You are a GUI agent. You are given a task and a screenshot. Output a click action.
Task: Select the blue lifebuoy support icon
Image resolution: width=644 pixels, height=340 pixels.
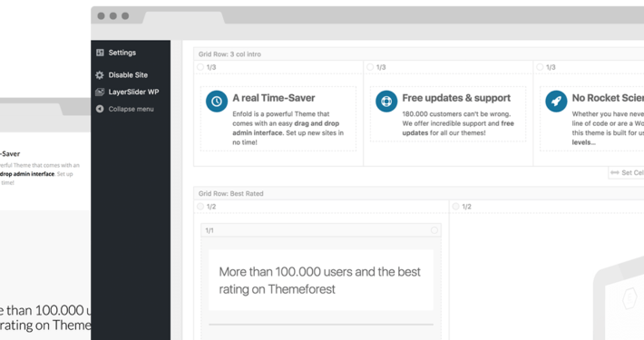(x=386, y=101)
